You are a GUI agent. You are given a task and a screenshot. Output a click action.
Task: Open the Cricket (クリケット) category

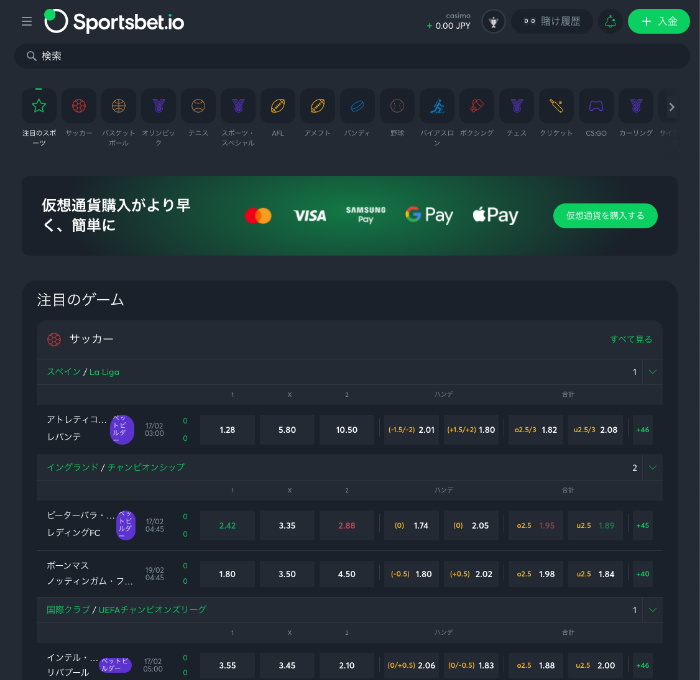556,106
